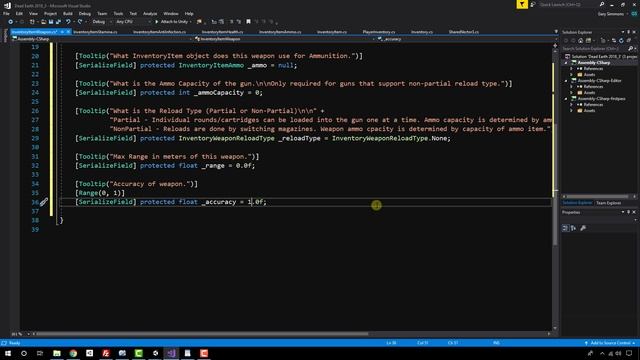This screenshot has width=640, height=360.
Task: Click the Solution Explorer search magnifier icon
Action: (x=631, y=49)
